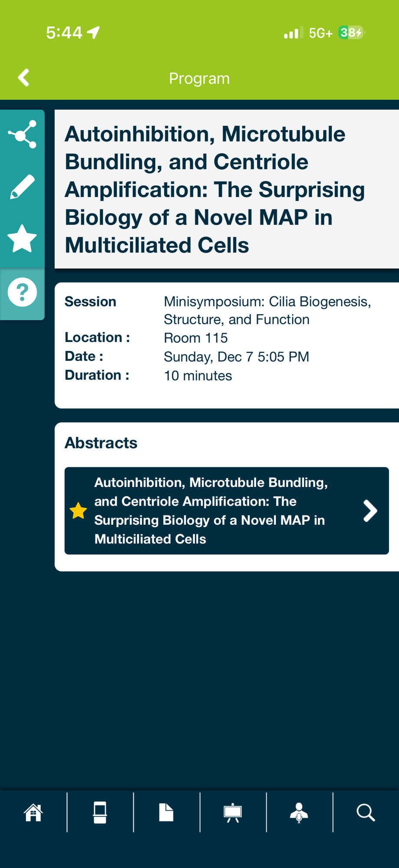Viewport: 399px width, 868px height.
Task: Open note editor with pencil icon
Action: 23,187
